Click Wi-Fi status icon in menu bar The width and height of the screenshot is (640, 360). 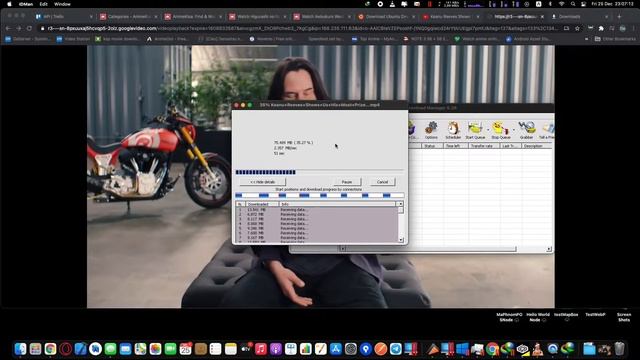pos(562,4)
